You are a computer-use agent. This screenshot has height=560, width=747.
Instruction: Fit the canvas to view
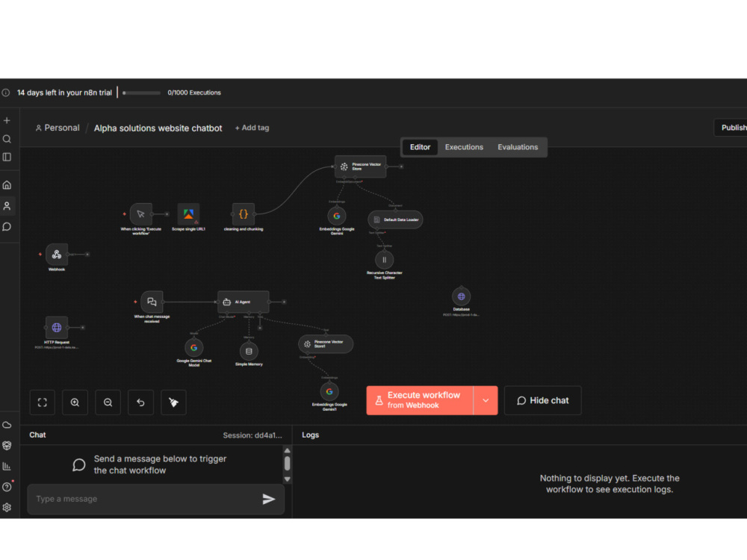(43, 402)
